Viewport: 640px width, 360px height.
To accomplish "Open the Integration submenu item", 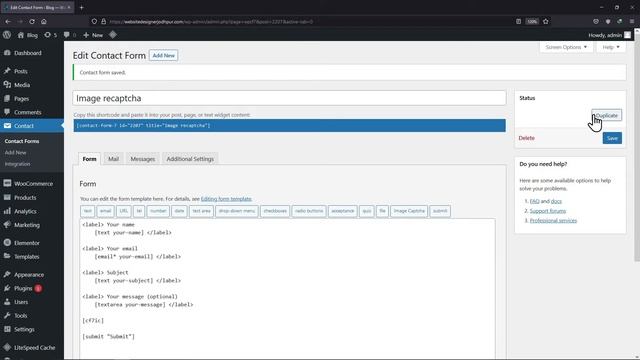I will tap(18, 164).
